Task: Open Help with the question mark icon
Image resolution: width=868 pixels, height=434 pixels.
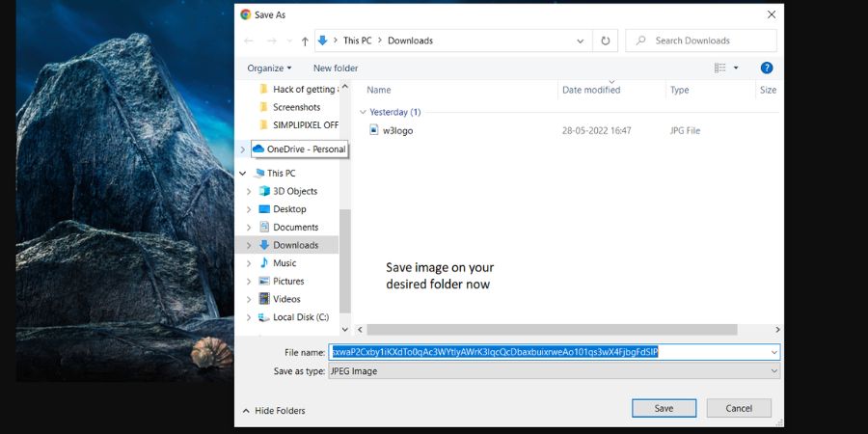Action: pyautogui.click(x=767, y=68)
